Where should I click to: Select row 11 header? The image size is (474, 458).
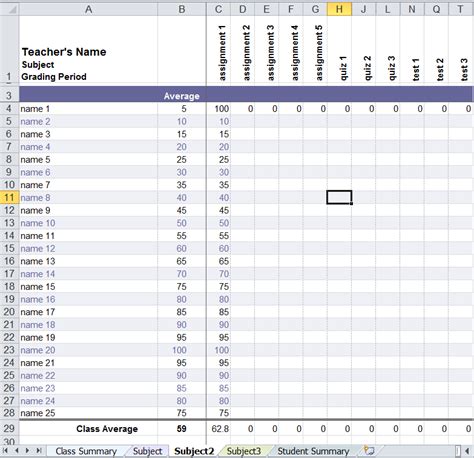(x=9, y=198)
